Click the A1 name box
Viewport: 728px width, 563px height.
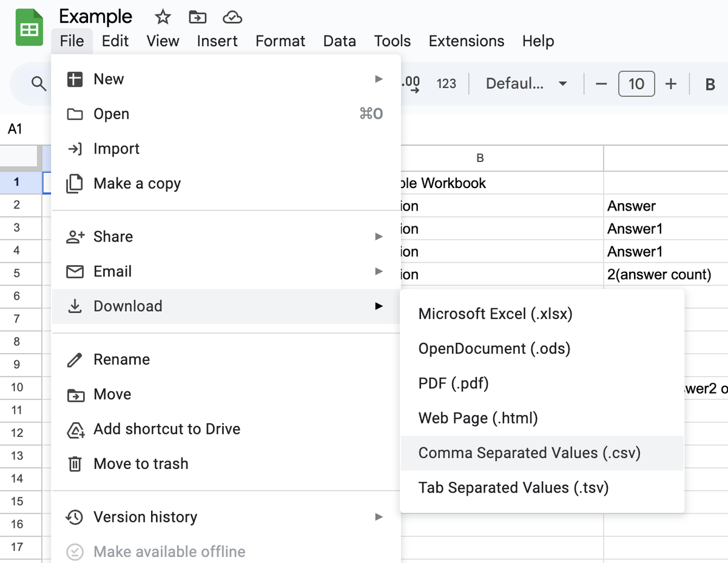[15, 129]
